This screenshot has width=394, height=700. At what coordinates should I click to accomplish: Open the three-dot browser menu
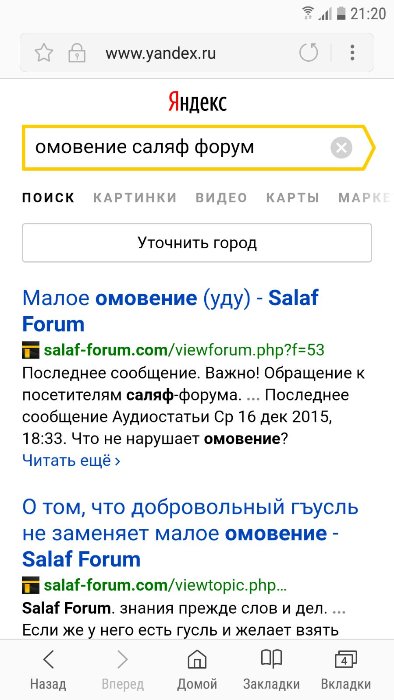(x=352, y=53)
